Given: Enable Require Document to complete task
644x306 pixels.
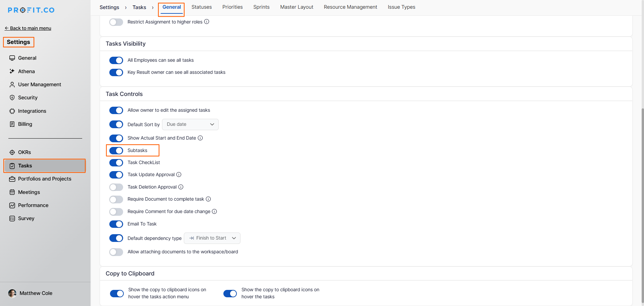Looking at the screenshot, I should [x=116, y=199].
